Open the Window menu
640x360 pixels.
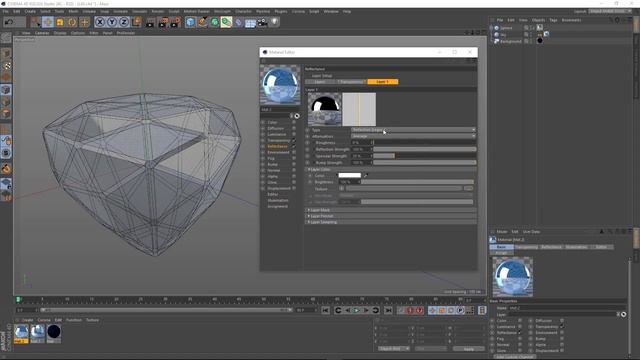coord(331,11)
